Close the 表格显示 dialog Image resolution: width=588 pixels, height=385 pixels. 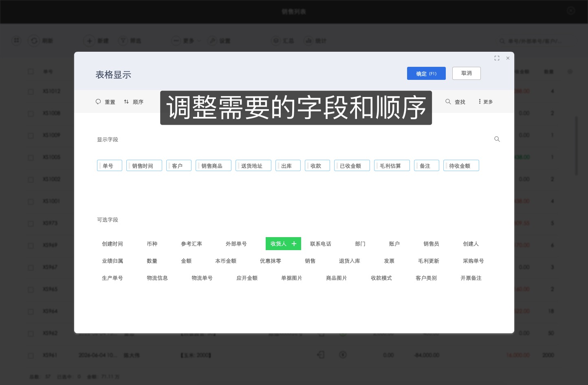pos(508,58)
